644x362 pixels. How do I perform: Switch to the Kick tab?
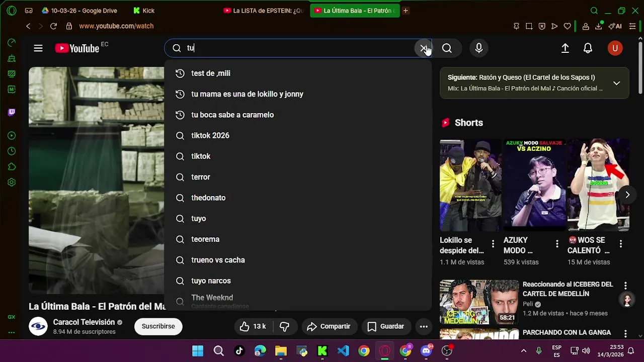click(144, 11)
